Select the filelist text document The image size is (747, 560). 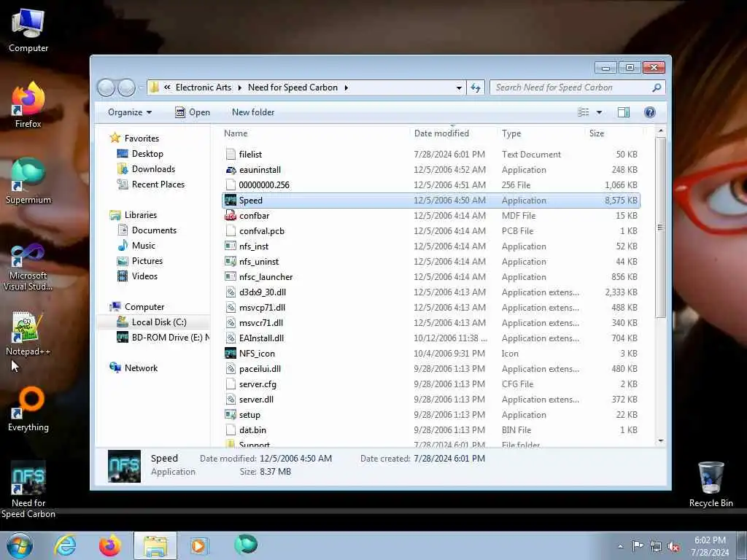tap(431, 155)
